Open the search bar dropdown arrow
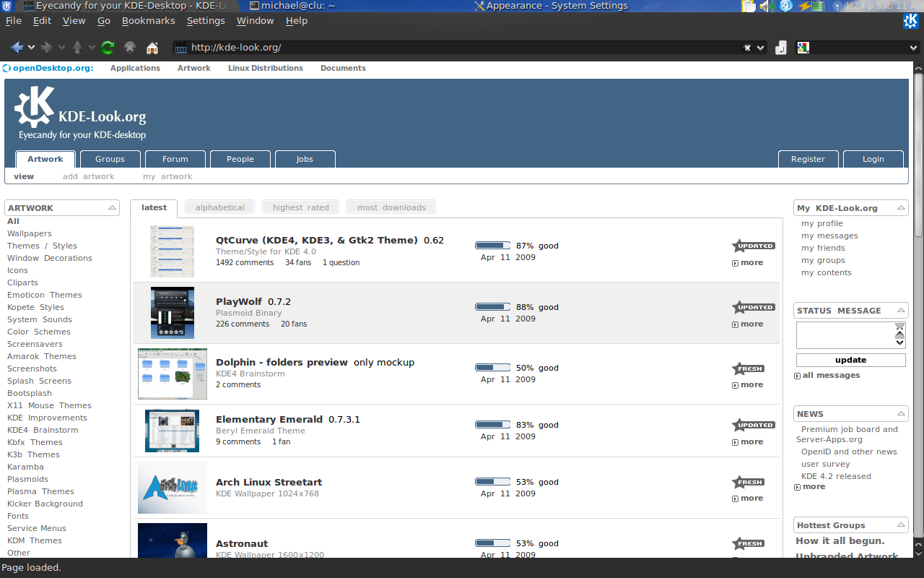 pyautogui.click(x=913, y=48)
